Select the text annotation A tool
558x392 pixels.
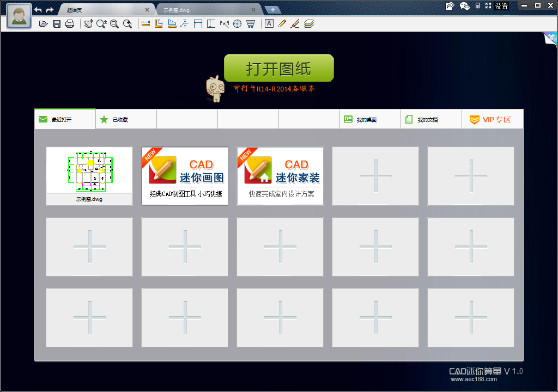click(269, 23)
